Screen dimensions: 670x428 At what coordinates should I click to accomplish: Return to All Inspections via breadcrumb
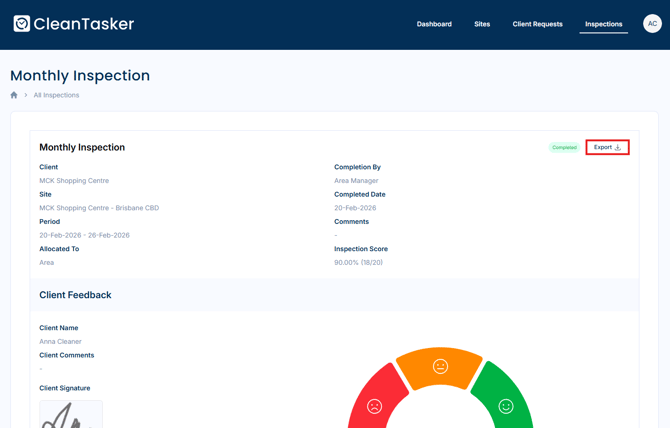(56, 95)
